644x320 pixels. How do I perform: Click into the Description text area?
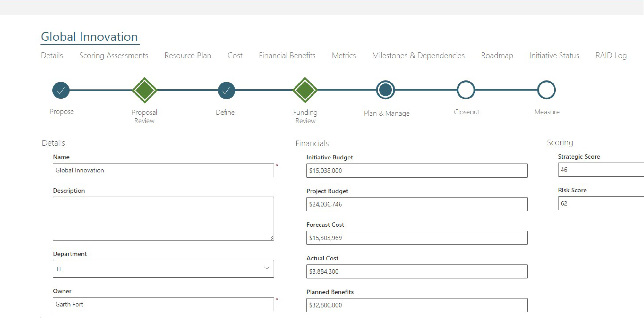(163, 218)
